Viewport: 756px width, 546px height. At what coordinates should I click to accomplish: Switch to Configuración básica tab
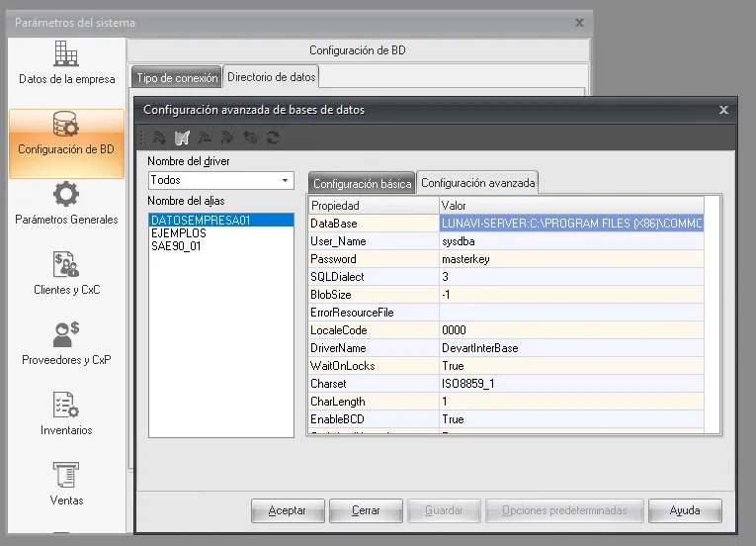pyautogui.click(x=362, y=183)
